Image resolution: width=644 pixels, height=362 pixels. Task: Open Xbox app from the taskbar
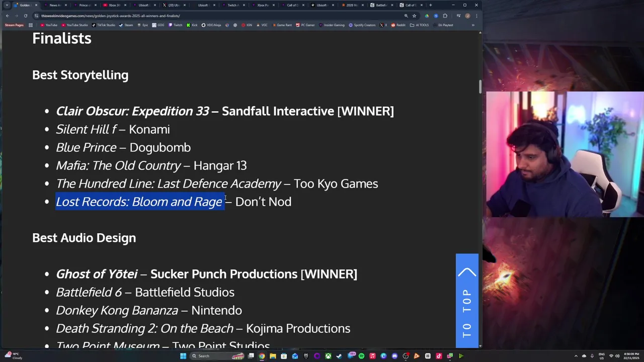pyautogui.click(x=328, y=356)
